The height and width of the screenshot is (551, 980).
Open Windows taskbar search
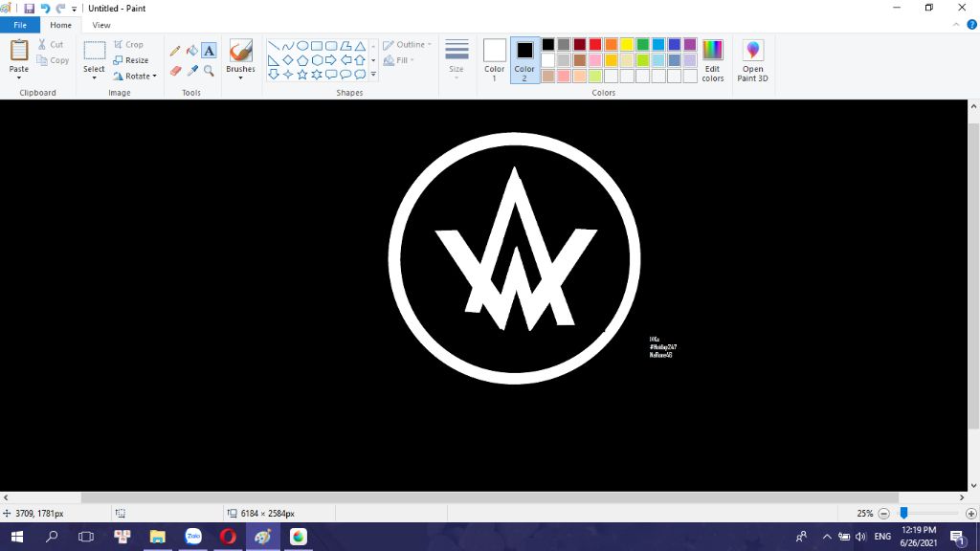tap(52, 537)
